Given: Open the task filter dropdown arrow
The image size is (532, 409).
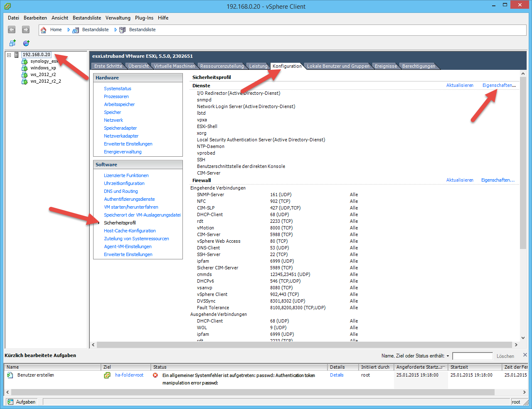Looking at the screenshot, I should tap(448, 356).
